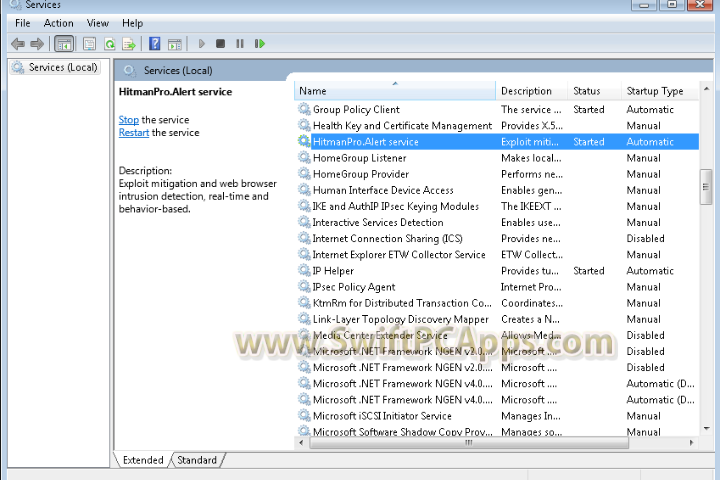Open Help with the question mark icon
The width and height of the screenshot is (720, 480).
[x=155, y=44]
